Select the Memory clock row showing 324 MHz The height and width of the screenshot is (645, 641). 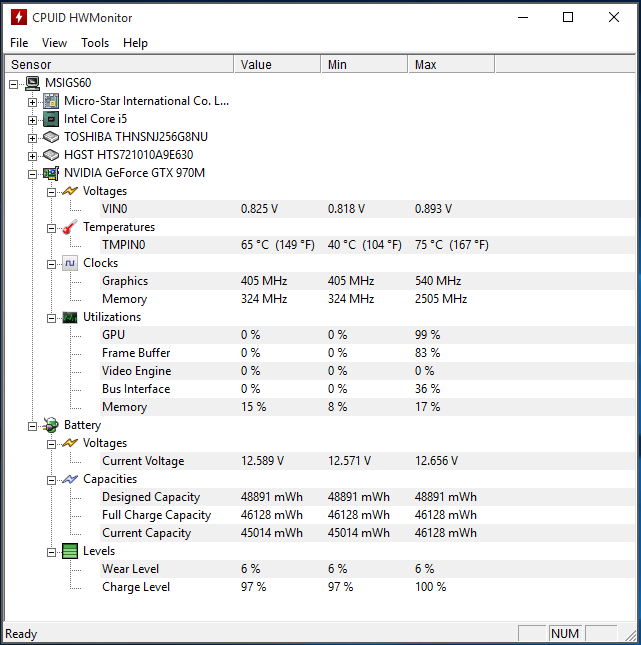coord(367,299)
